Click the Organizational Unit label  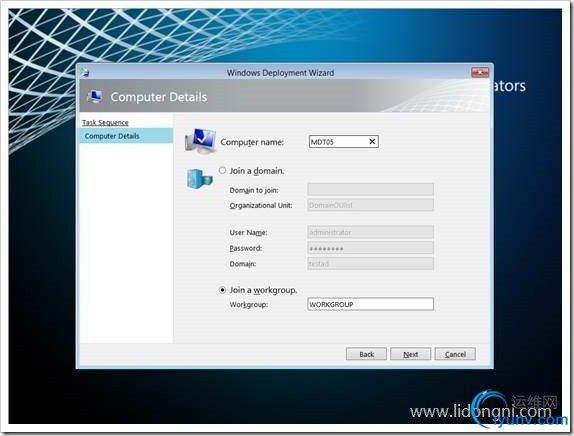(261, 205)
